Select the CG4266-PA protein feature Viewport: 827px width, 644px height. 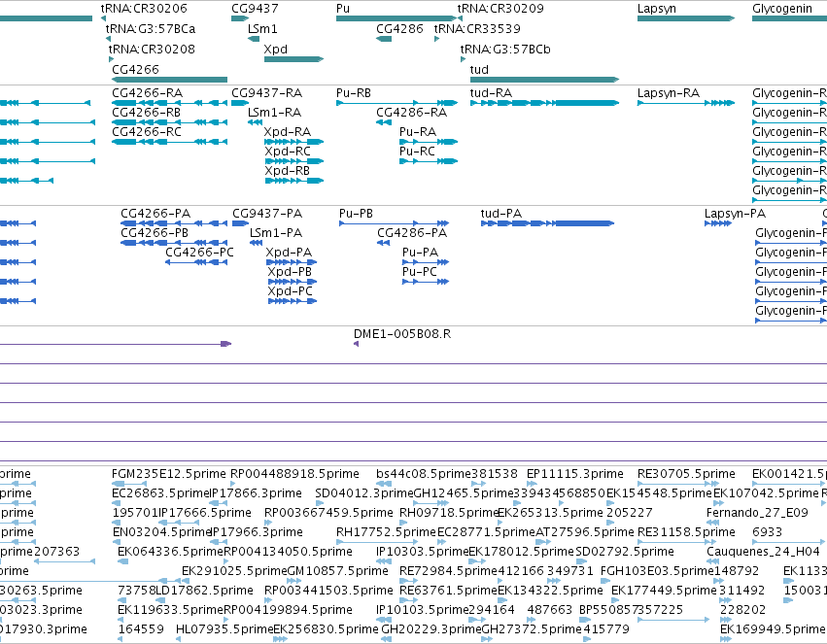174,223
